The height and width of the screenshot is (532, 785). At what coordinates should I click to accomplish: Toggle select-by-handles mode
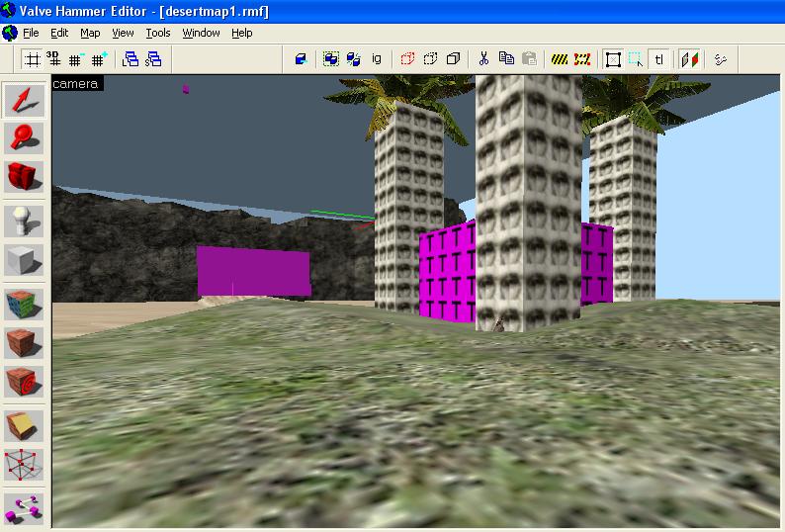point(613,59)
